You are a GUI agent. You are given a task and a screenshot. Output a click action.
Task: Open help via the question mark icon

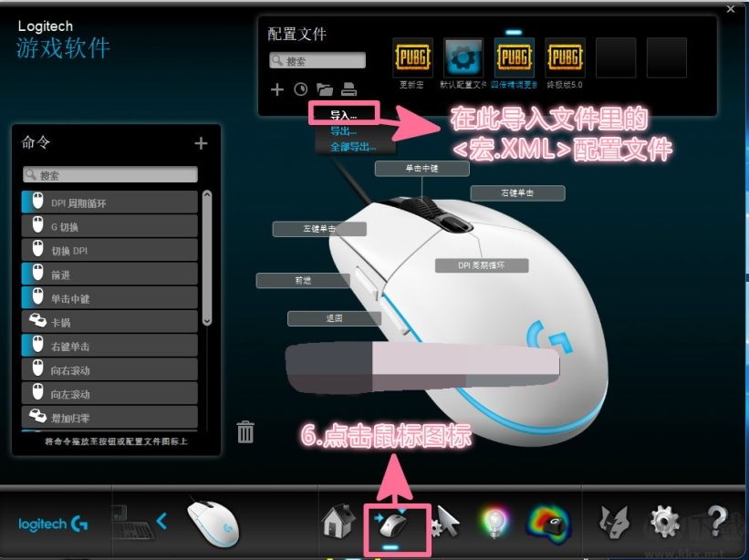[716, 522]
